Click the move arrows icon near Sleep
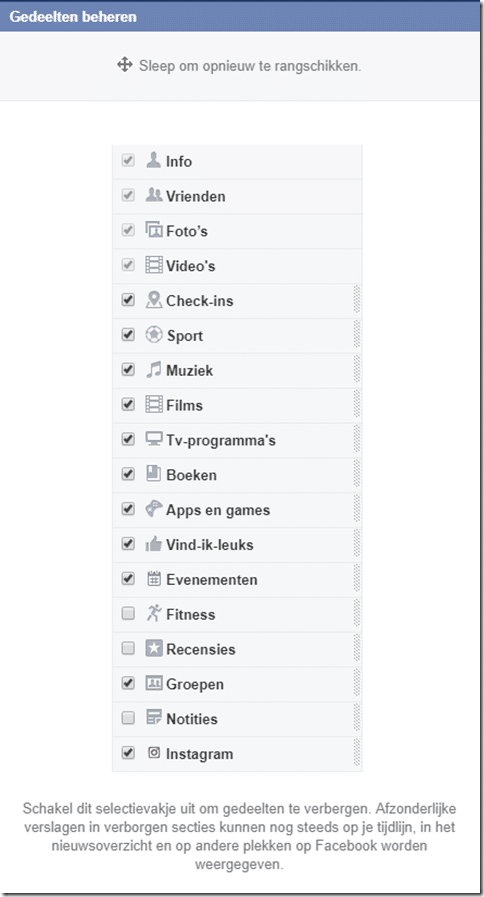Image resolution: width=484 pixels, height=897 pixels. 125,65
